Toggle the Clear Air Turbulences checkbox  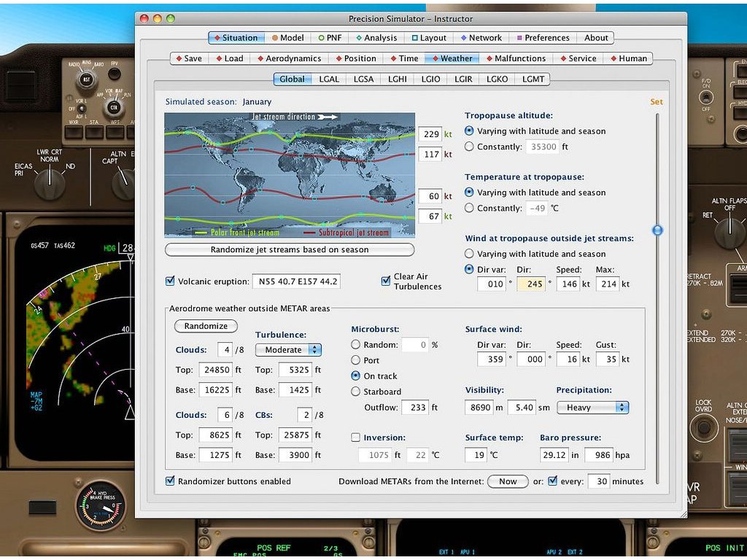(386, 281)
